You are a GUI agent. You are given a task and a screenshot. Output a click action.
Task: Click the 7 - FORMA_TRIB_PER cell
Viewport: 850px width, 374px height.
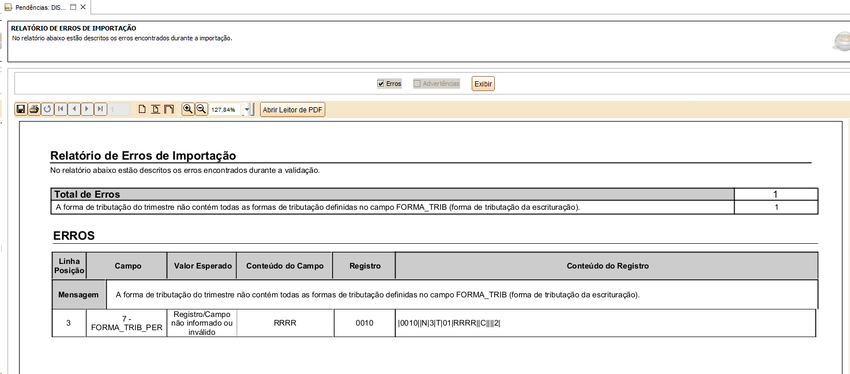point(127,323)
